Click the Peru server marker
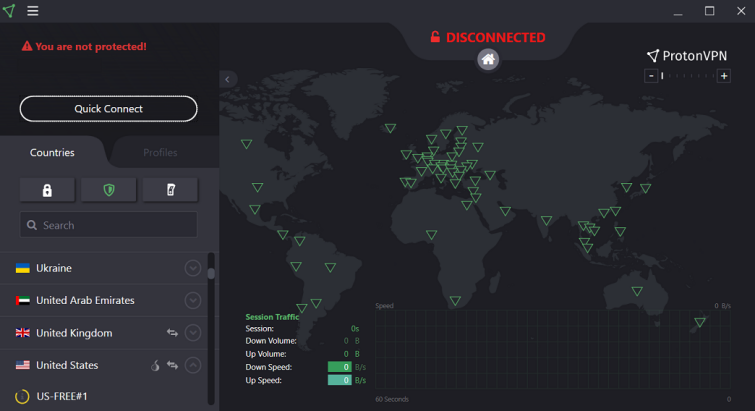The height and width of the screenshot is (411, 755). coord(296,266)
